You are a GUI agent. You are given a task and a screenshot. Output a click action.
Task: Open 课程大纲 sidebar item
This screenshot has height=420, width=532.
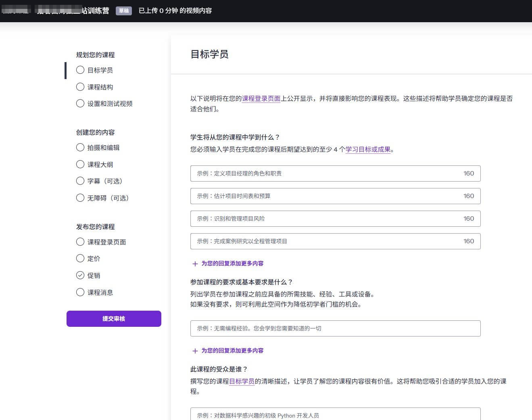(x=100, y=165)
